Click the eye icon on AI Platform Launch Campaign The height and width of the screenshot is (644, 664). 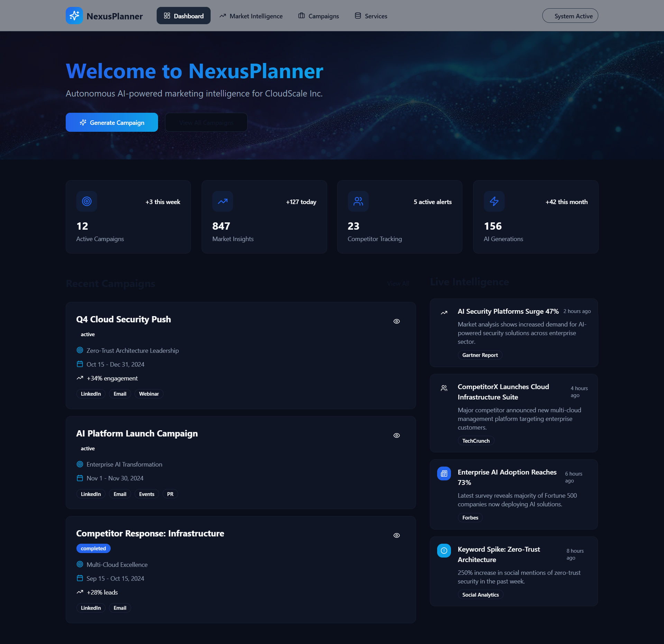396,435
